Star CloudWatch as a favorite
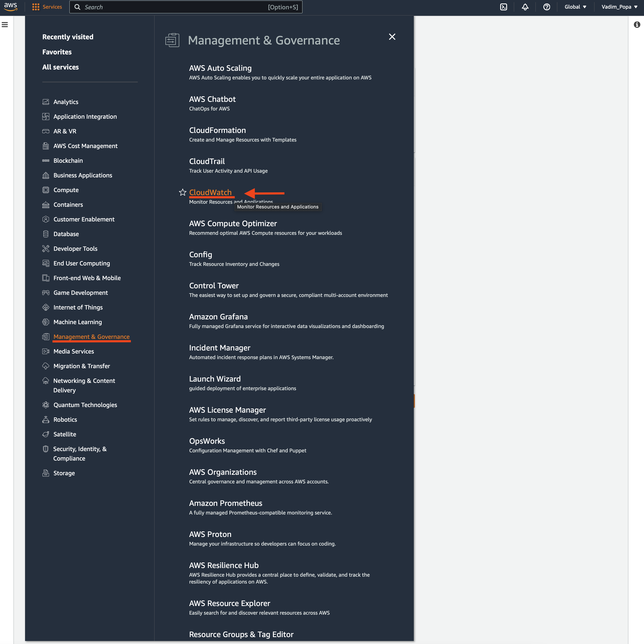 click(x=182, y=192)
